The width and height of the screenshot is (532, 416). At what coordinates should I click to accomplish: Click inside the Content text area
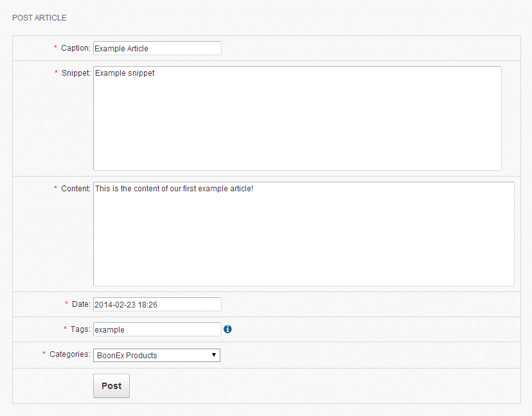(x=303, y=234)
